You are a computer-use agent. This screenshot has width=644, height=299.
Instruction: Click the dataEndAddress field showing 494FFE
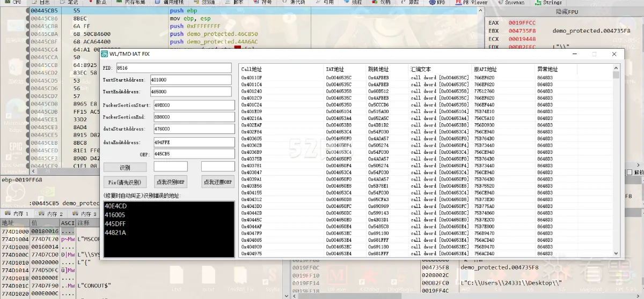pos(194,142)
